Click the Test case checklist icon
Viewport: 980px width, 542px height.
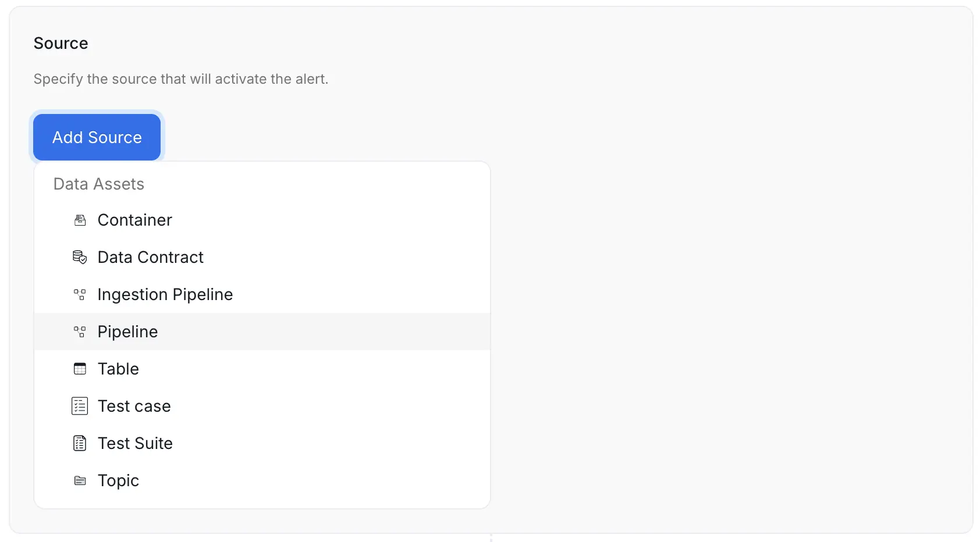pyautogui.click(x=80, y=406)
